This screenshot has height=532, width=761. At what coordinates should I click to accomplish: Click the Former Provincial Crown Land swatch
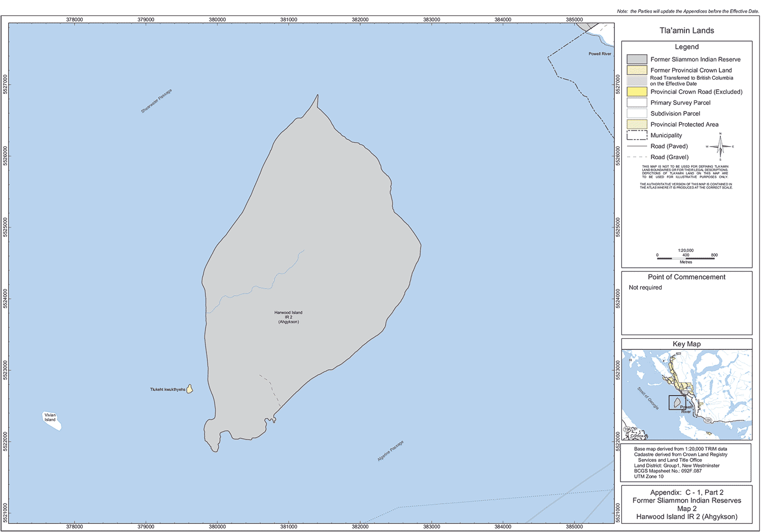[x=637, y=70]
